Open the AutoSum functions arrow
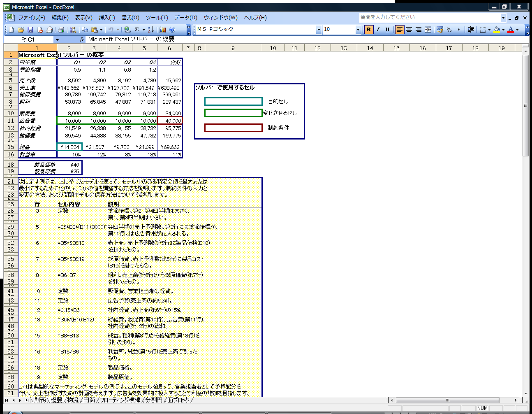Screen dimensions: 532x414 click(143, 30)
